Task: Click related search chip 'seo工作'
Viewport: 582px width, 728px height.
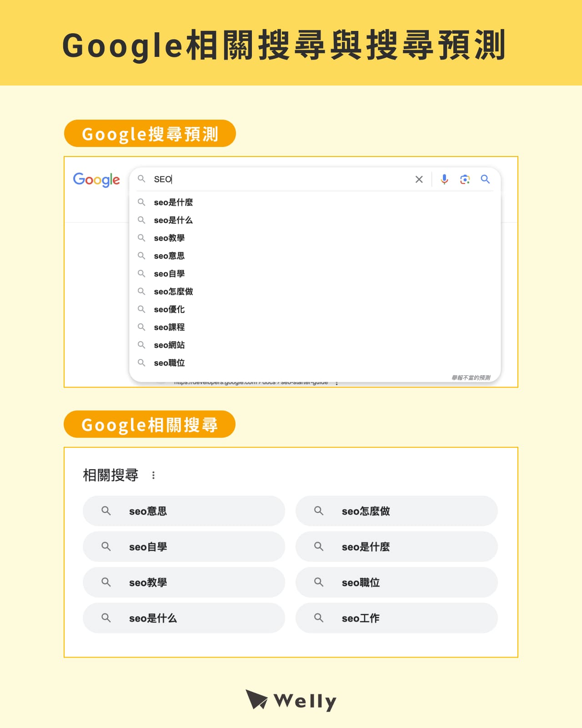Action: click(396, 618)
